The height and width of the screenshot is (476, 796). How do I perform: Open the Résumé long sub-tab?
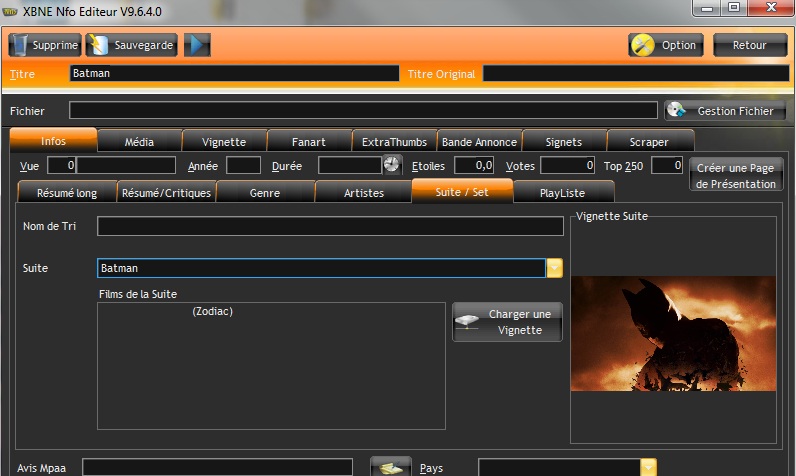[x=67, y=192]
